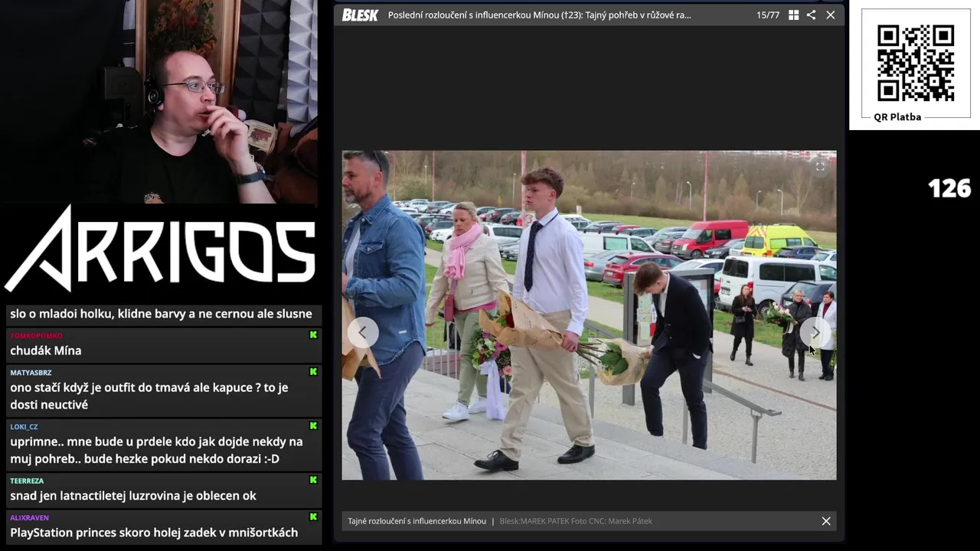Viewport: 980px width, 551px height.
Task: Close the Blesk gallery viewer
Action: point(831,15)
